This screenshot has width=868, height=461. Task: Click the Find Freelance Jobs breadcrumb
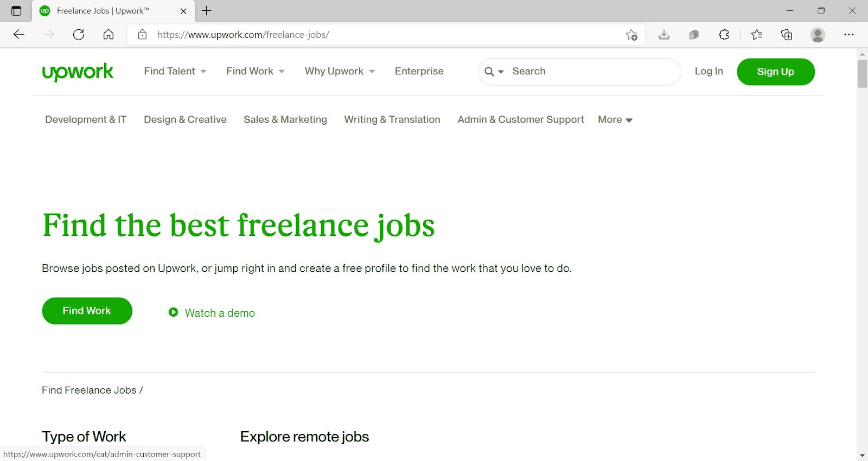click(x=89, y=390)
